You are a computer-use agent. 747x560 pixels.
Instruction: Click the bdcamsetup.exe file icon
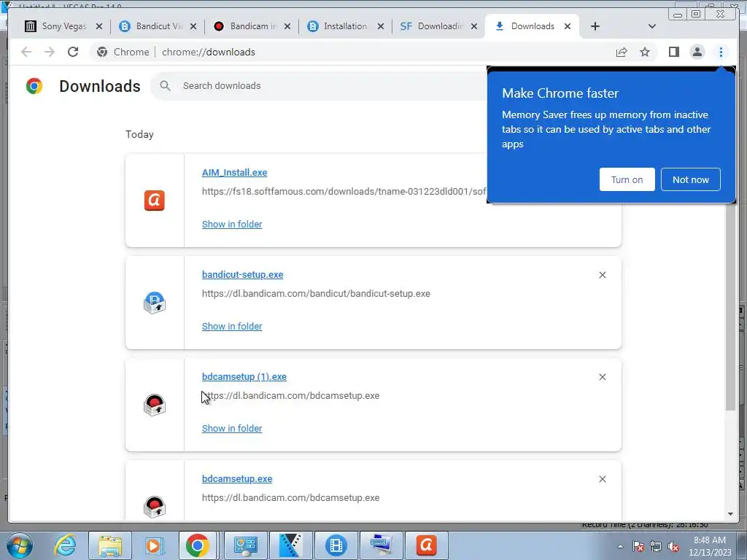coord(155,507)
